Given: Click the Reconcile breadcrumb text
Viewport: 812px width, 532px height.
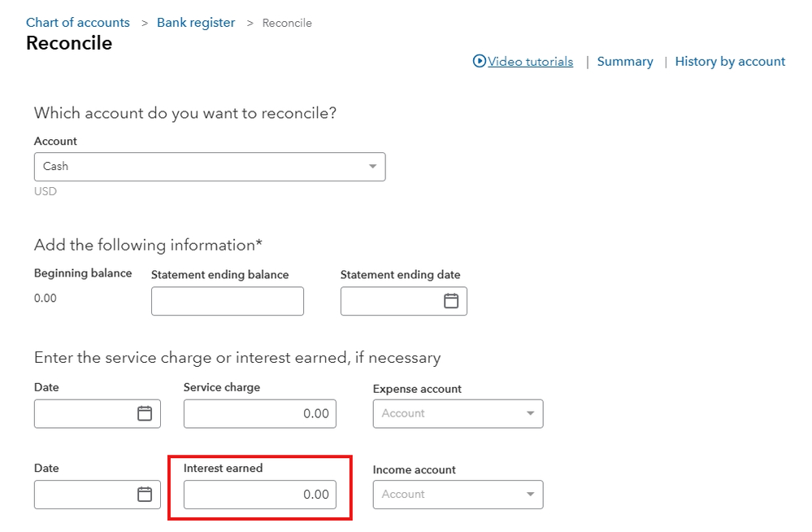Looking at the screenshot, I should 287,23.
